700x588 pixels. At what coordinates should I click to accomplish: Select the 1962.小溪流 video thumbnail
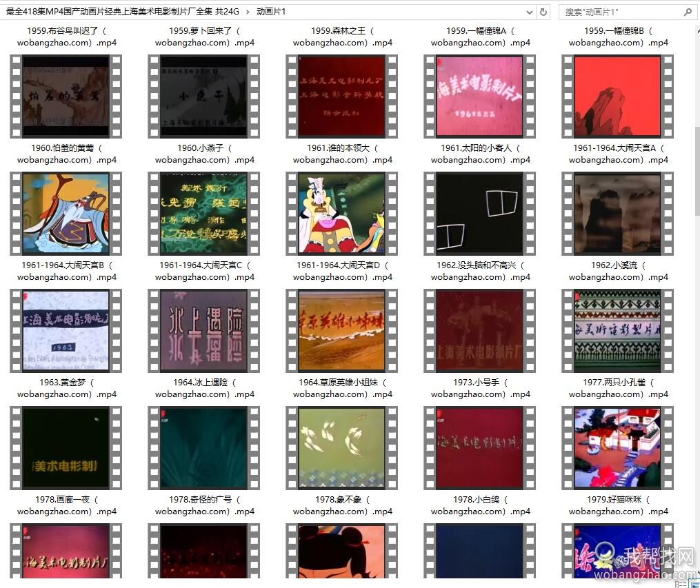[618, 213]
